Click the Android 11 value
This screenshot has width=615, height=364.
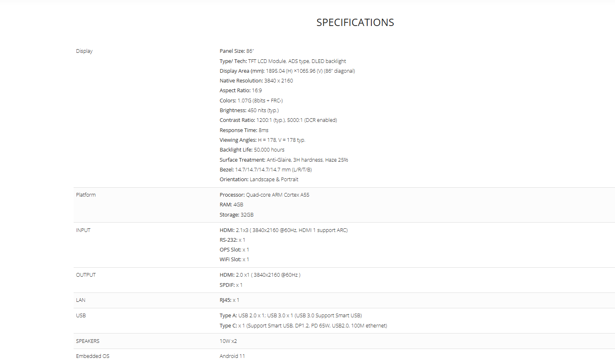coord(232,356)
